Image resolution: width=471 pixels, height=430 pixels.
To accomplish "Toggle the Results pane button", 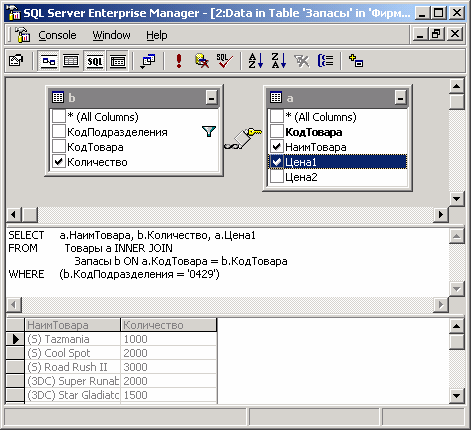I will coord(118,61).
